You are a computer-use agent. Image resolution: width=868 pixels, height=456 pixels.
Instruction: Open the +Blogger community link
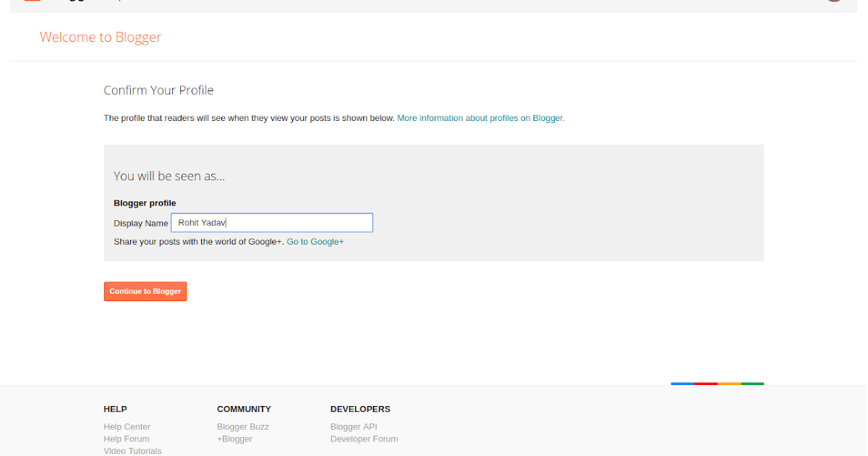[235, 439]
